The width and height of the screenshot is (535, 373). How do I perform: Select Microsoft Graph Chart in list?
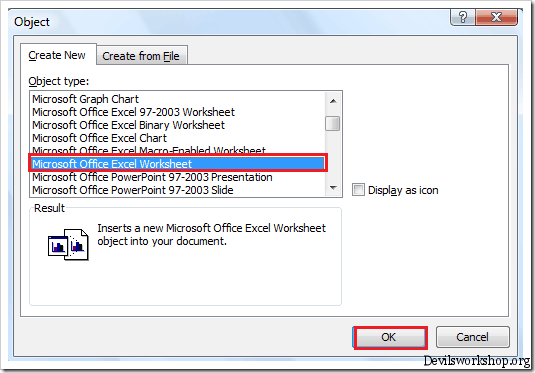coord(177,99)
